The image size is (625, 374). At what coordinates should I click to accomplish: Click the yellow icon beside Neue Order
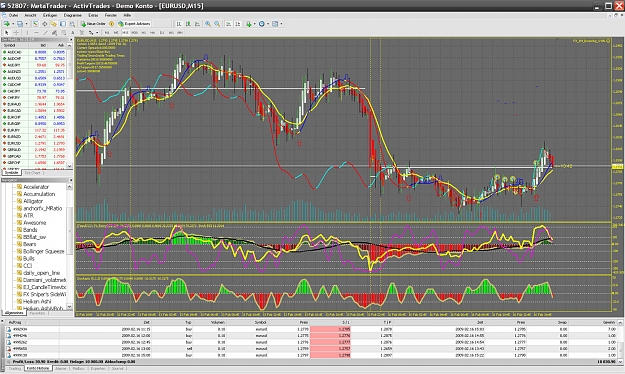tap(111, 24)
